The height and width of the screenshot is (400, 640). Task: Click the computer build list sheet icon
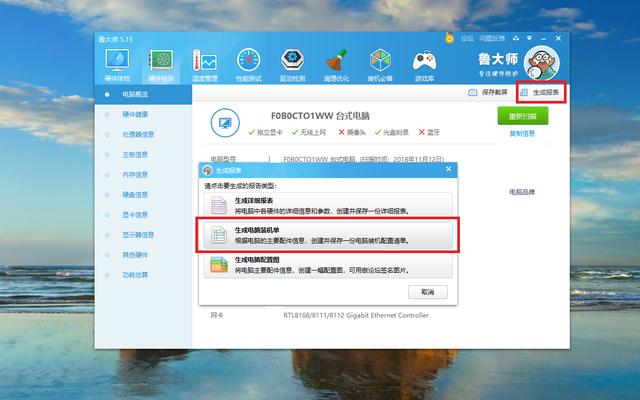pos(219,235)
